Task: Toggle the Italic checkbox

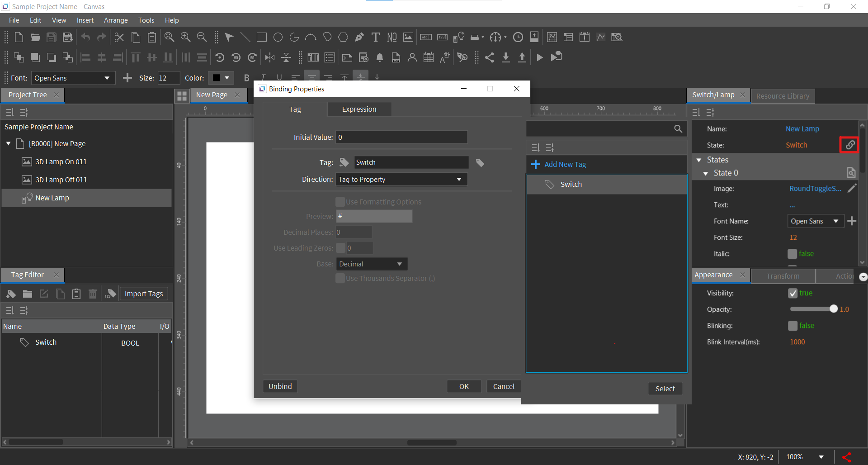Action: coord(792,254)
